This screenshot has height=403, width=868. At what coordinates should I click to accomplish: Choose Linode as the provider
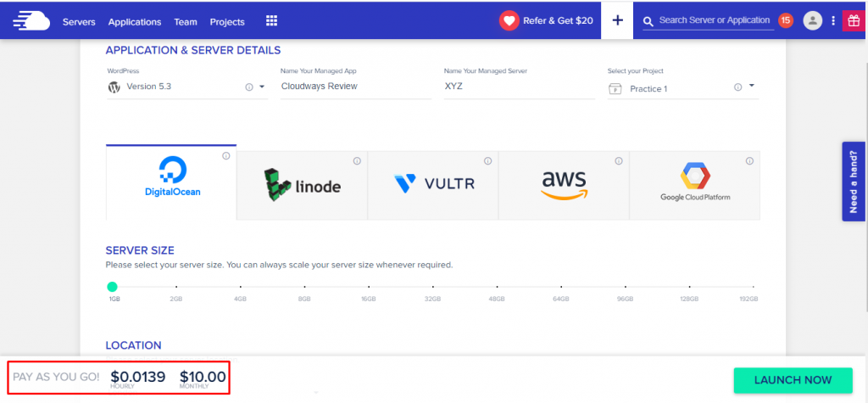tap(302, 183)
